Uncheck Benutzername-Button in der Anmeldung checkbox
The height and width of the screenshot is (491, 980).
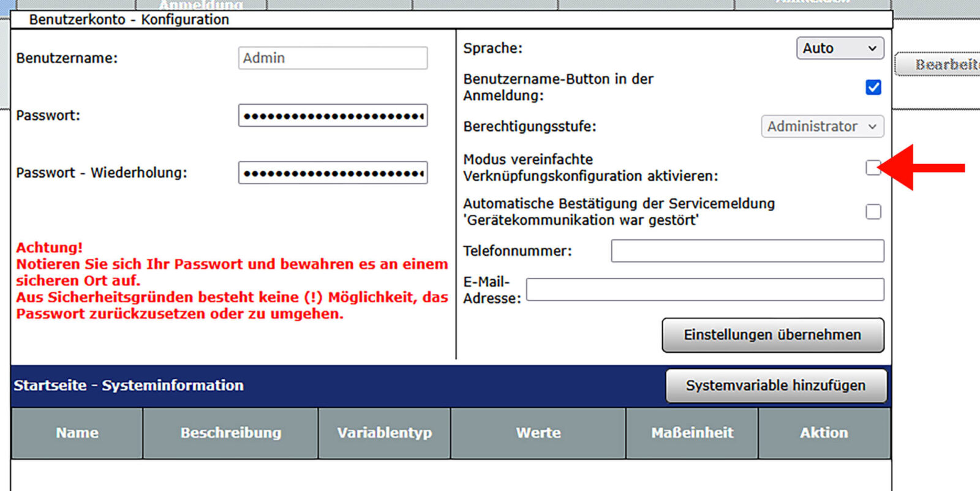coord(873,88)
